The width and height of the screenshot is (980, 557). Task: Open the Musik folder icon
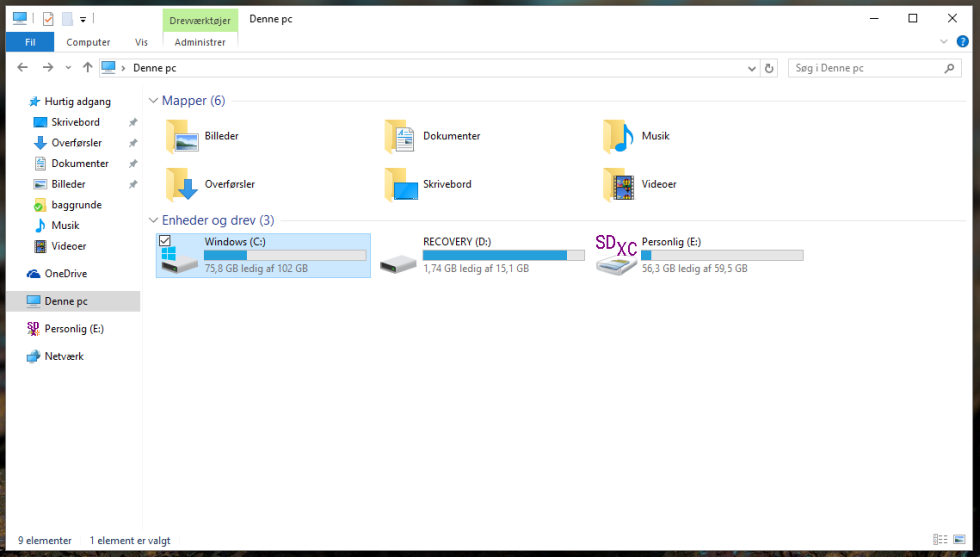tap(618, 136)
